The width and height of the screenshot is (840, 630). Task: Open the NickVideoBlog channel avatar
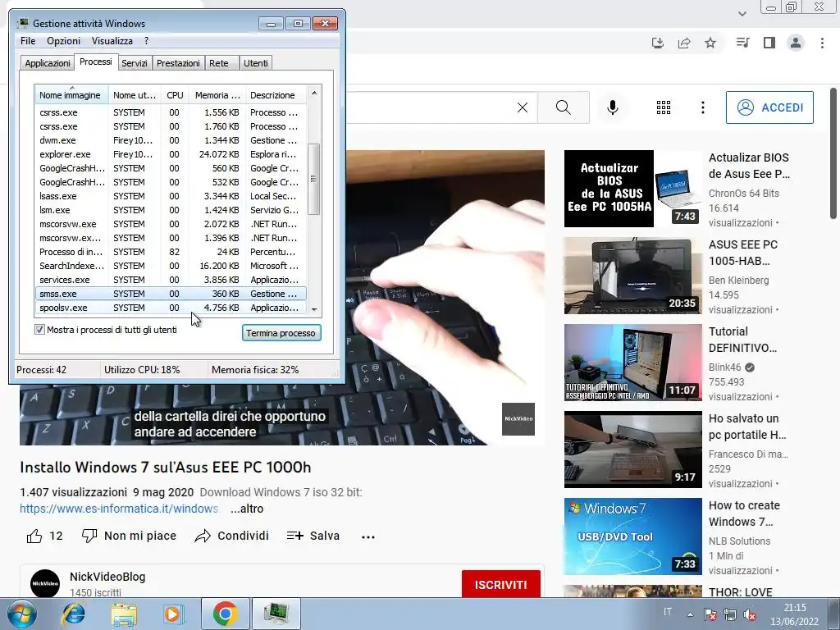click(45, 583)
